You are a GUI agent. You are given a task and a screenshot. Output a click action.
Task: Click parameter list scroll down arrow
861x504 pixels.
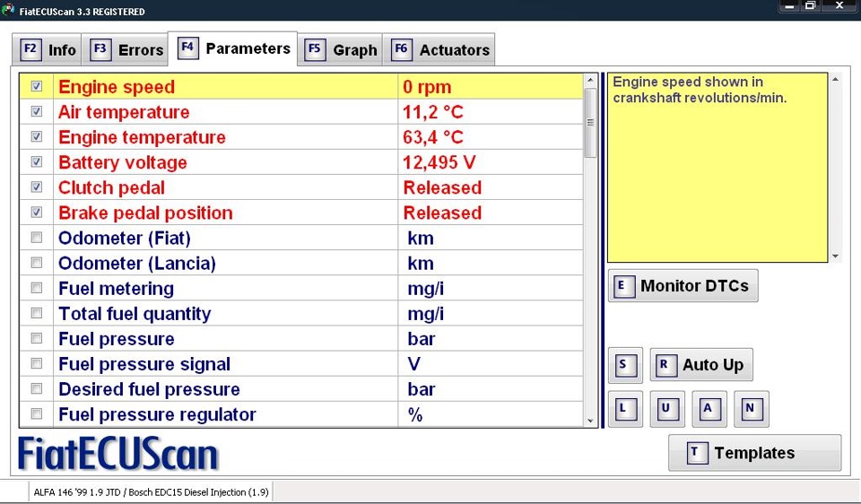[590, 421]
